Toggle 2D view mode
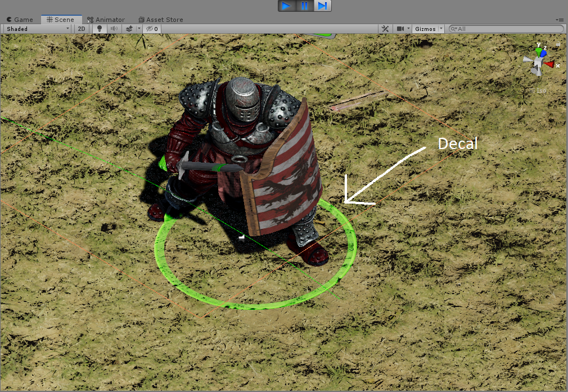 [x=82, y=29]
